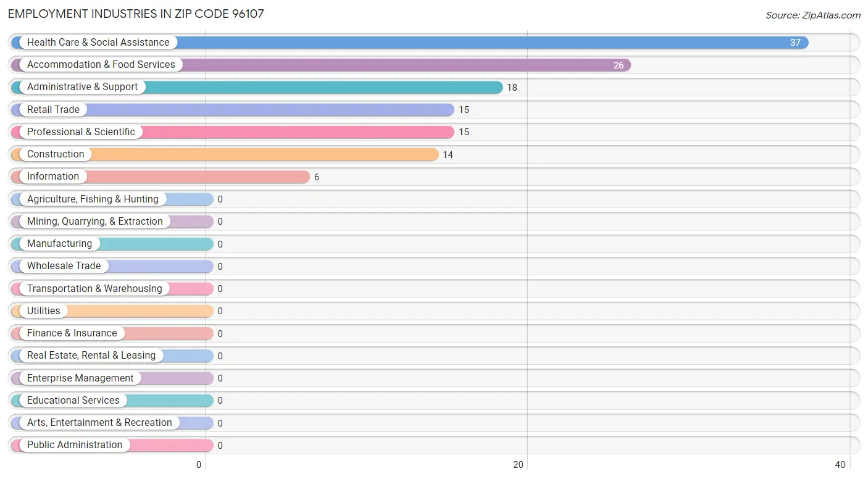This screenshot has height=479, width=868.
Task: Click the orange Construction bar
Action: [225, 154]
